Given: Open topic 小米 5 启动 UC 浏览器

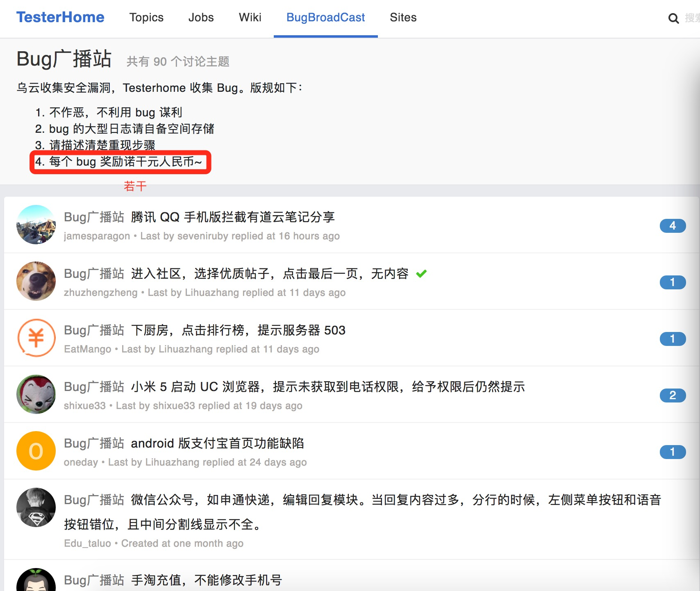Looking at the screenshot, I should [328, 386].
